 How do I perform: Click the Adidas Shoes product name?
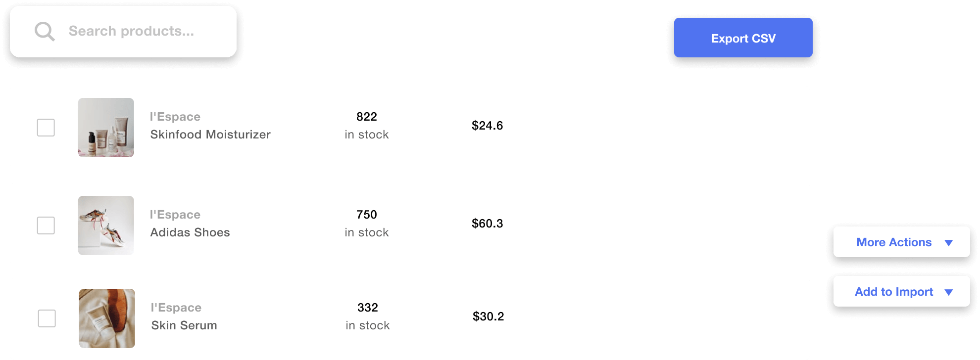tap(190, 232)
